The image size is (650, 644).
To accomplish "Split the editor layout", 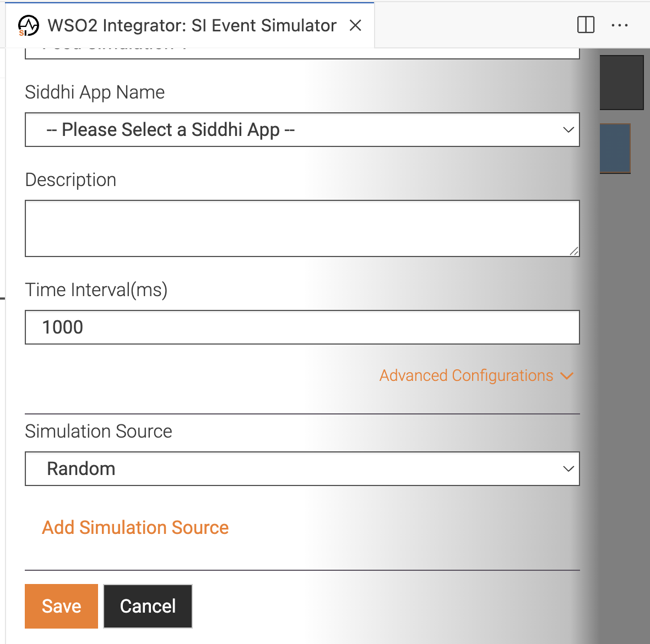I will click(586, 25).
